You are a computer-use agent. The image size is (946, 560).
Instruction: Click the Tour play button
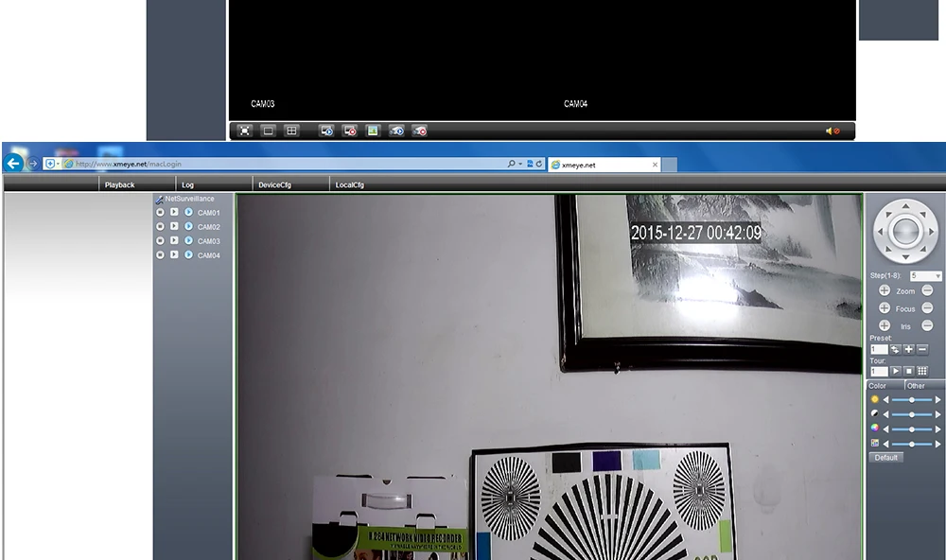click(x=895, y=371)
